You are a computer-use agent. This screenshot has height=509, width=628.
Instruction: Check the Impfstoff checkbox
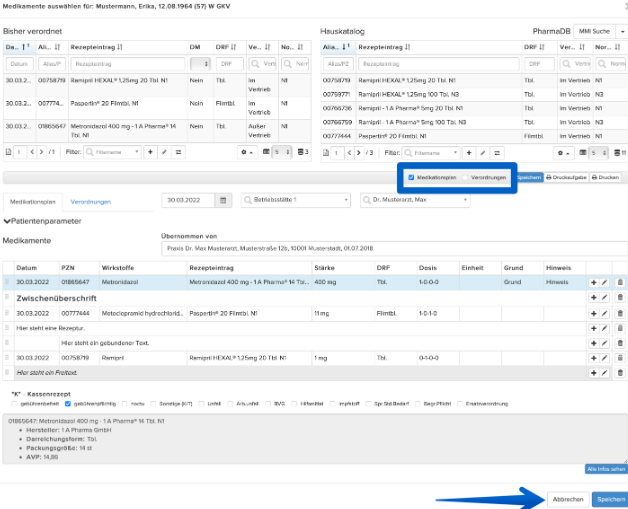point(332,404)
